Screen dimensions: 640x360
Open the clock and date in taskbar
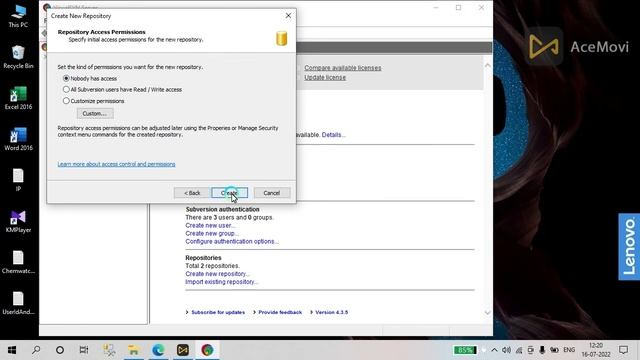[596, 350]
